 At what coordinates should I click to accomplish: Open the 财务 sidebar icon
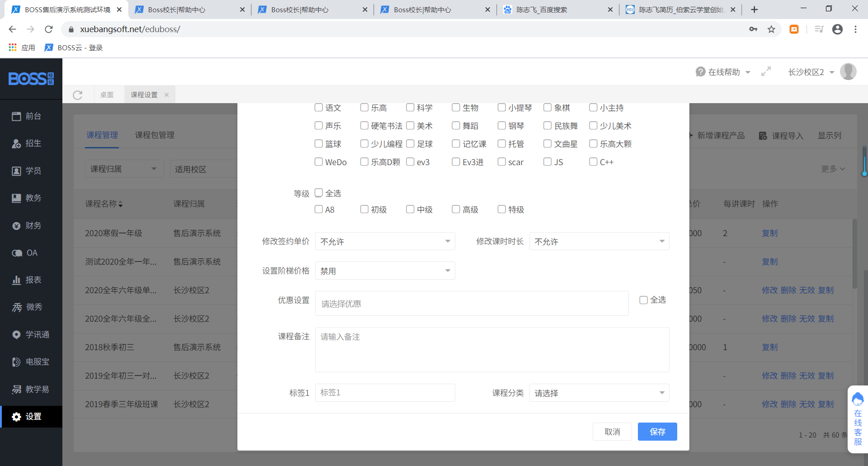[16, 226]
